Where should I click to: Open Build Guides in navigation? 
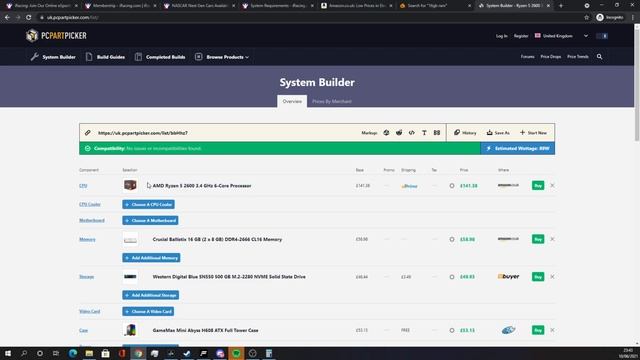tap(105, 57)
